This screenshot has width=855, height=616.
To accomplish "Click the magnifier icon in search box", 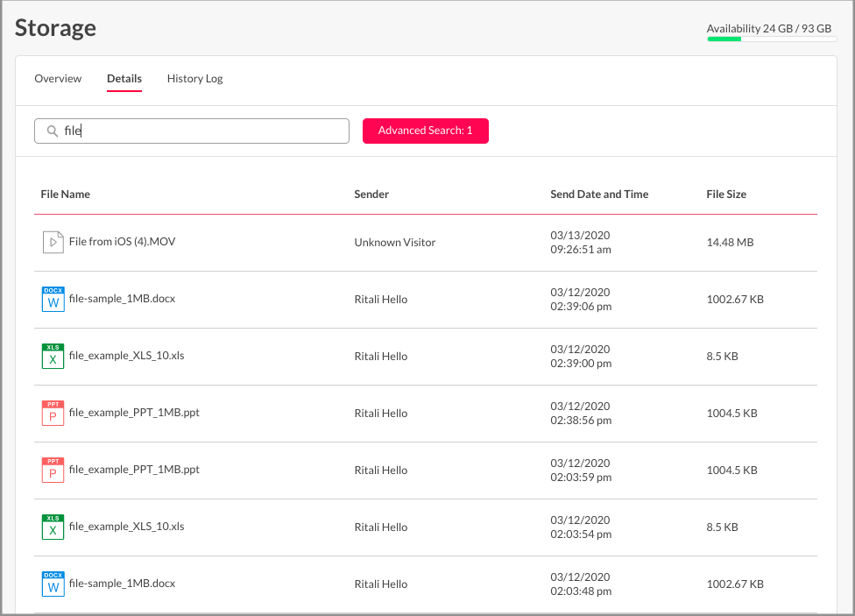I will [53, 131].
